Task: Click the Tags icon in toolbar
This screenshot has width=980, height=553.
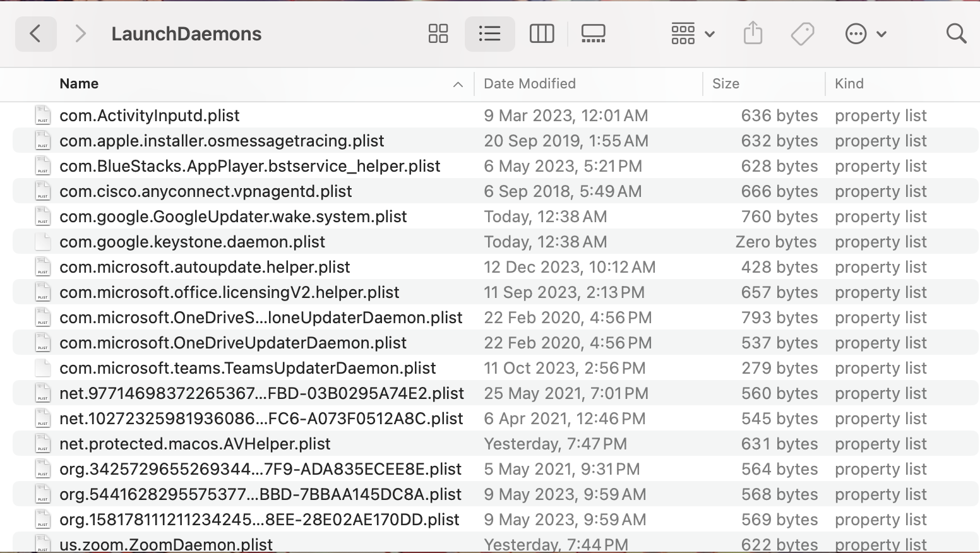Action: click(802, 33)
